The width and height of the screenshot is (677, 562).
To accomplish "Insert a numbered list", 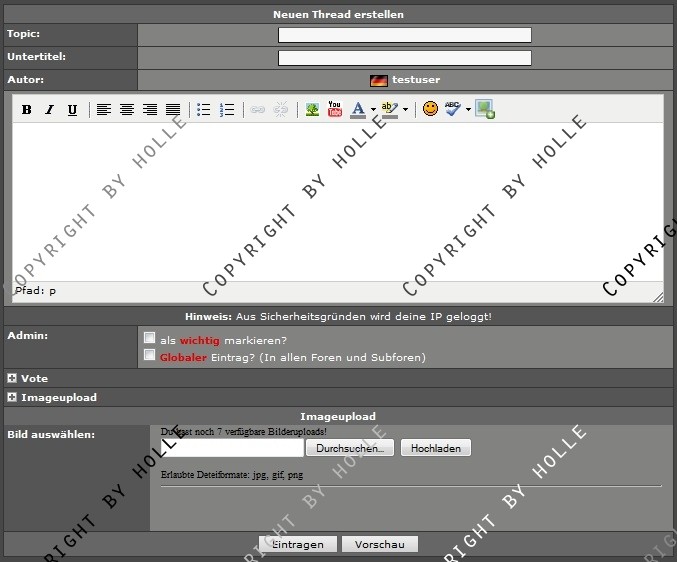I will [227, 110].
